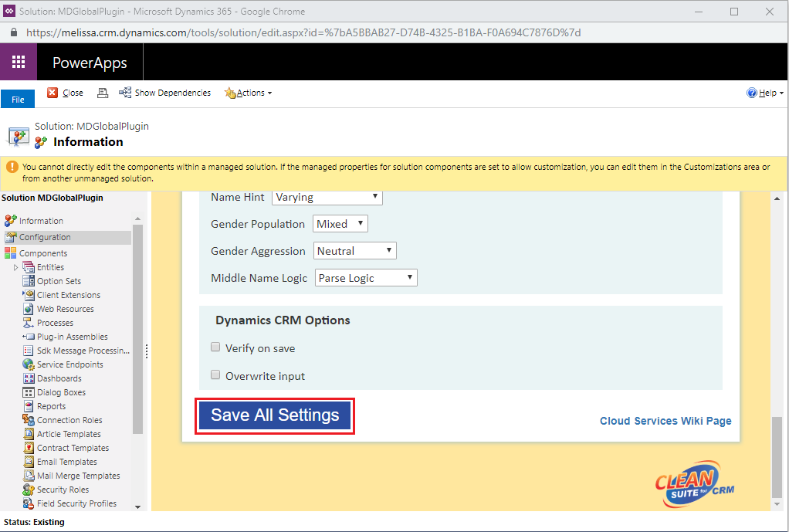Click the yellow warning icon in notification
The height and width of the screenshot is (532, 789).
point(12,167)
